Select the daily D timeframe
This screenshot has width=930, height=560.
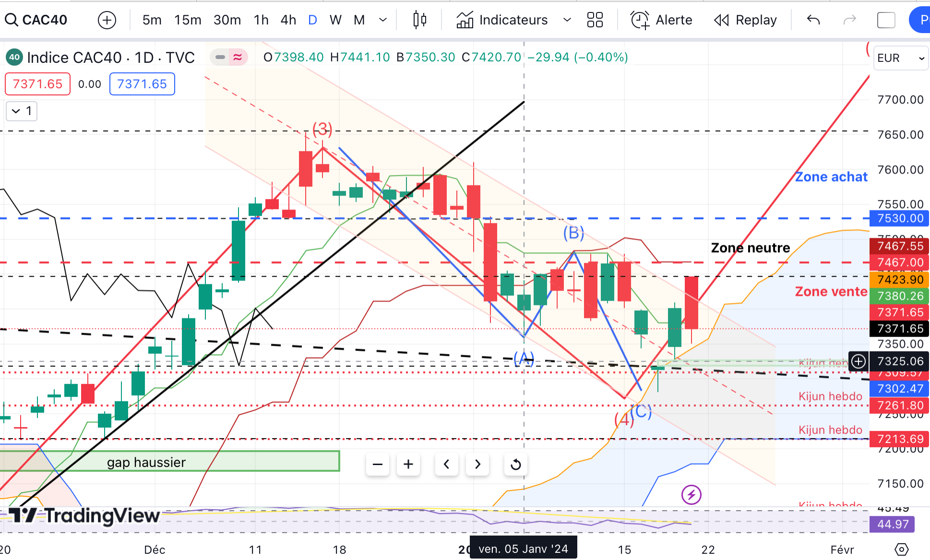point(312,20)
